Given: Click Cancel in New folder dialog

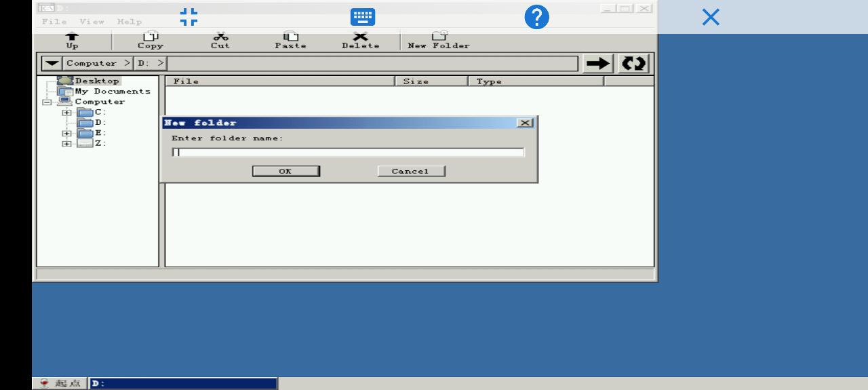Looking at the screenshot, I should tap(411, 171).
